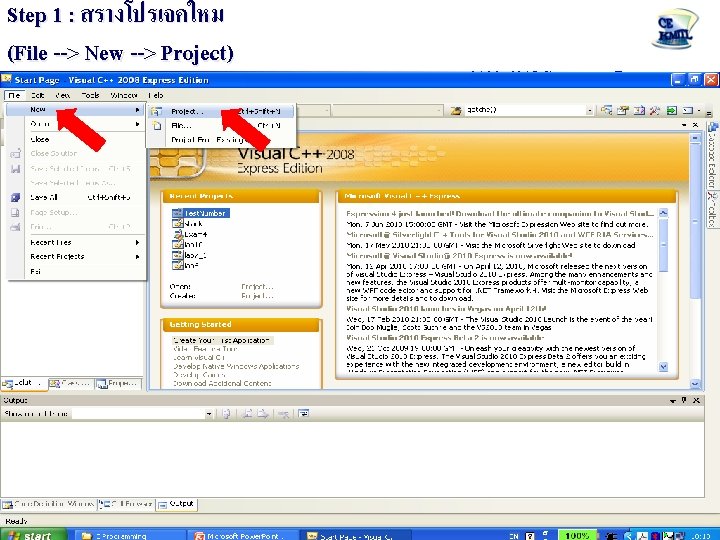Open the Toolbox side tab on right edge
The image size is (720, 540).
coord(713,209)
